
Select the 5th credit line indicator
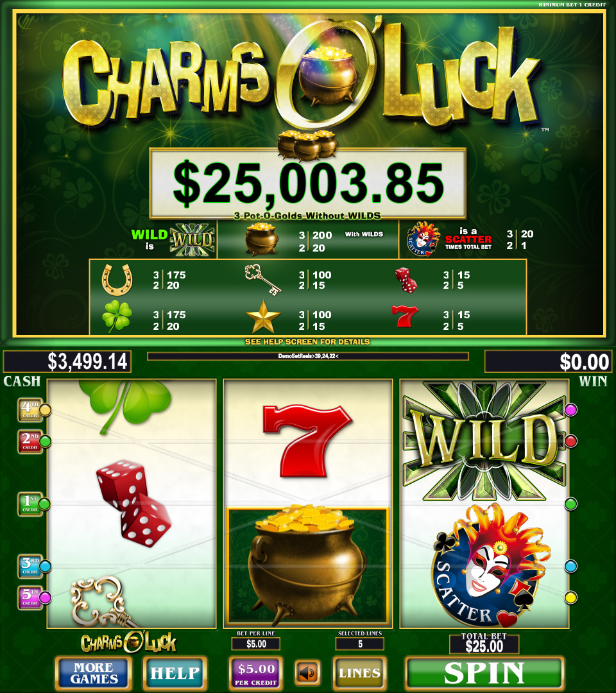[31, 597]
